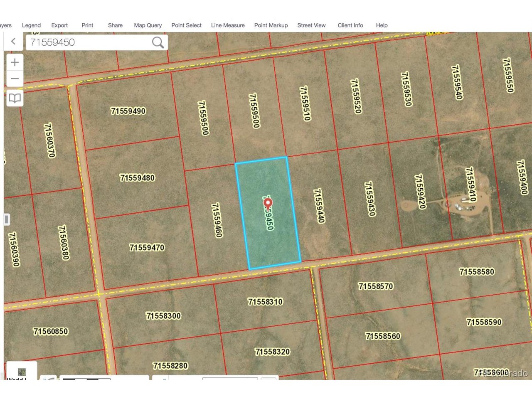Select parcel 71558590
Viewport: 532px width, 399px height.
(484, 322)
